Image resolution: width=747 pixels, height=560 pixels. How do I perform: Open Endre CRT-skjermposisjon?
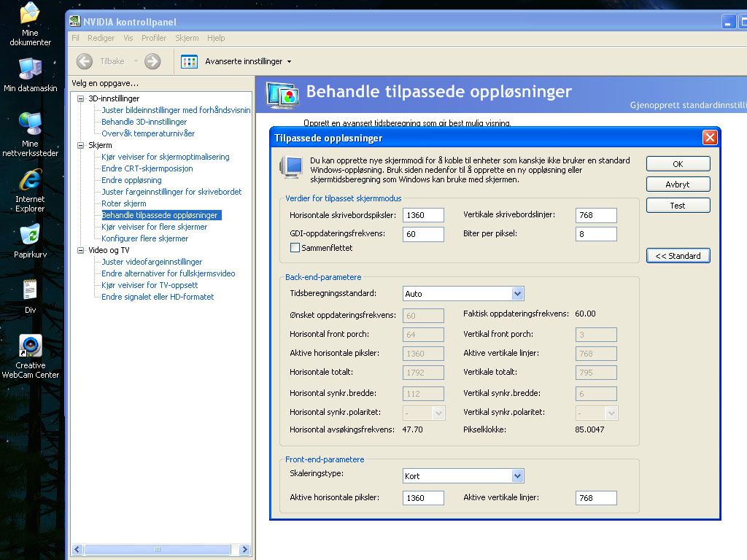tap(147, 168)
